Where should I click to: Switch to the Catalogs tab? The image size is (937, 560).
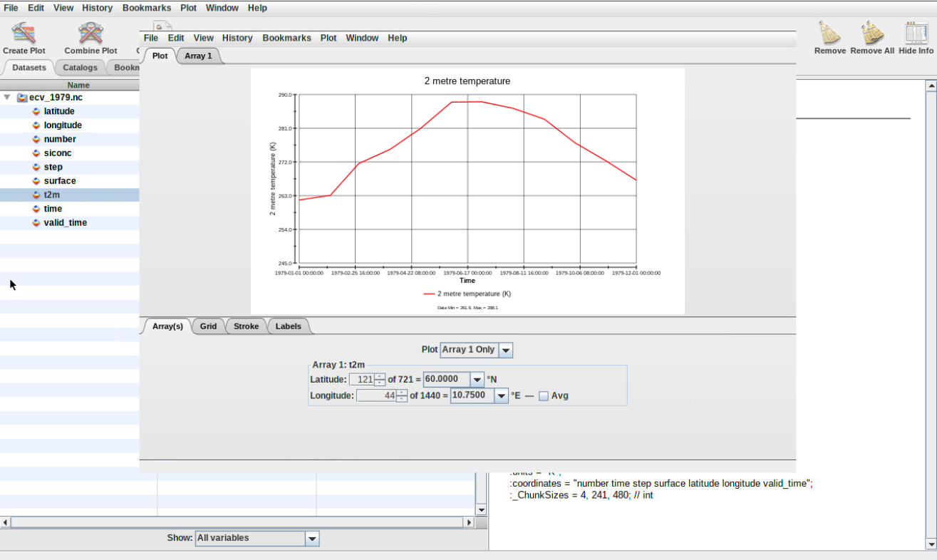tap(80, 68)
